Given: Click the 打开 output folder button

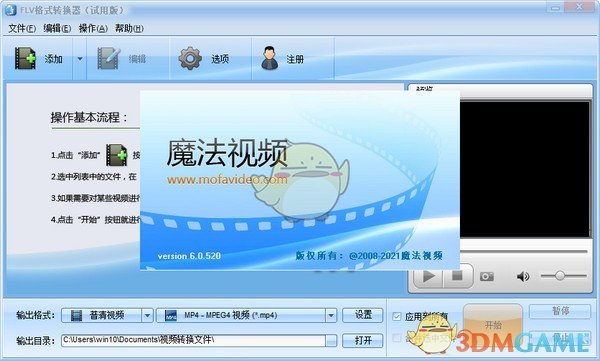Looking at the screenshot, I should click(363, 340).
